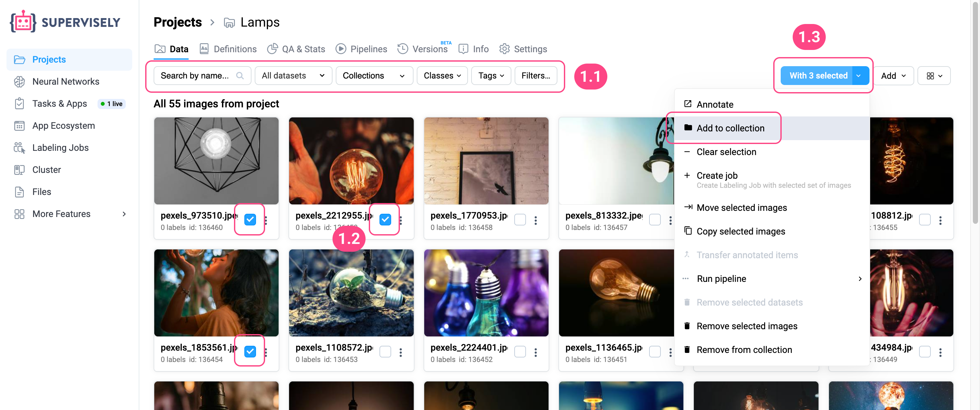Choose Move selected images
Image resolution: width=980 pixels, height=410 pixels.
772,208
